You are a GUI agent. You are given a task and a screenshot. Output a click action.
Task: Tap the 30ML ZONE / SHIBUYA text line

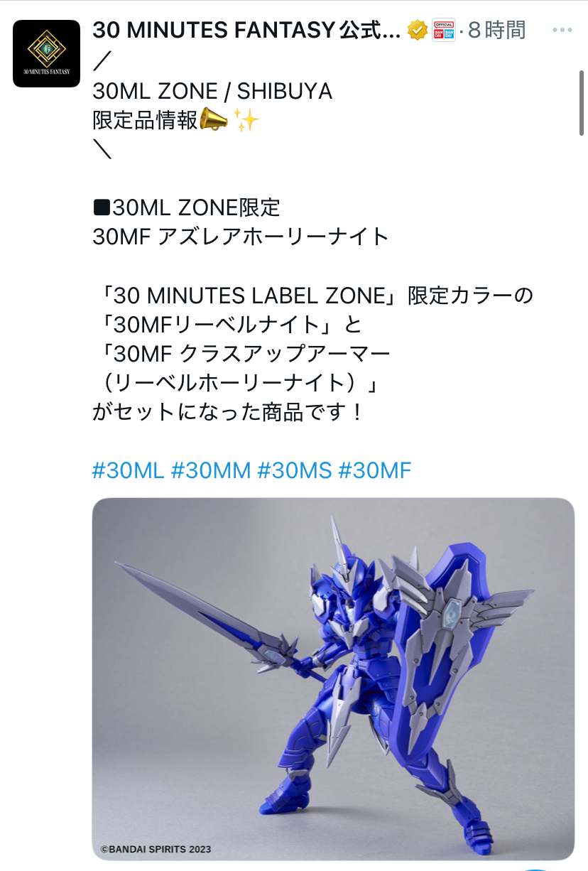coord(212,91)
